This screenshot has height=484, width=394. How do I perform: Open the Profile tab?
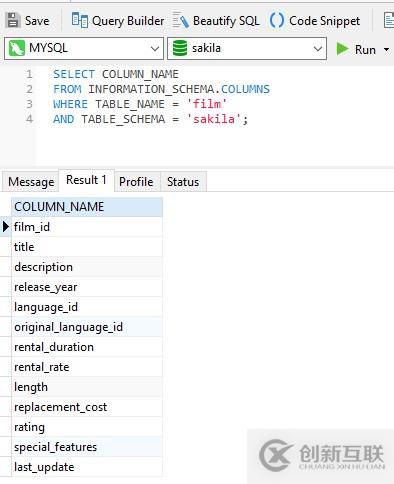click(x=136, y=182)
